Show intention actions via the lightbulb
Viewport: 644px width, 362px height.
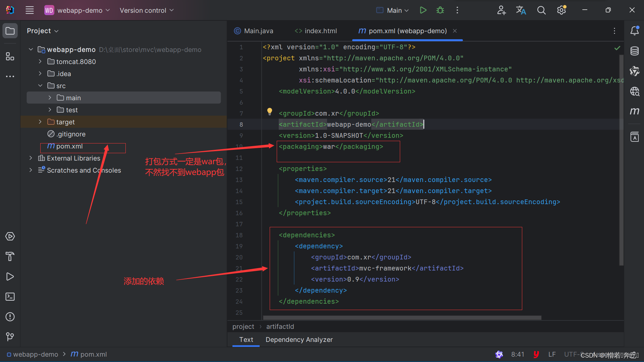pos(269,111)
